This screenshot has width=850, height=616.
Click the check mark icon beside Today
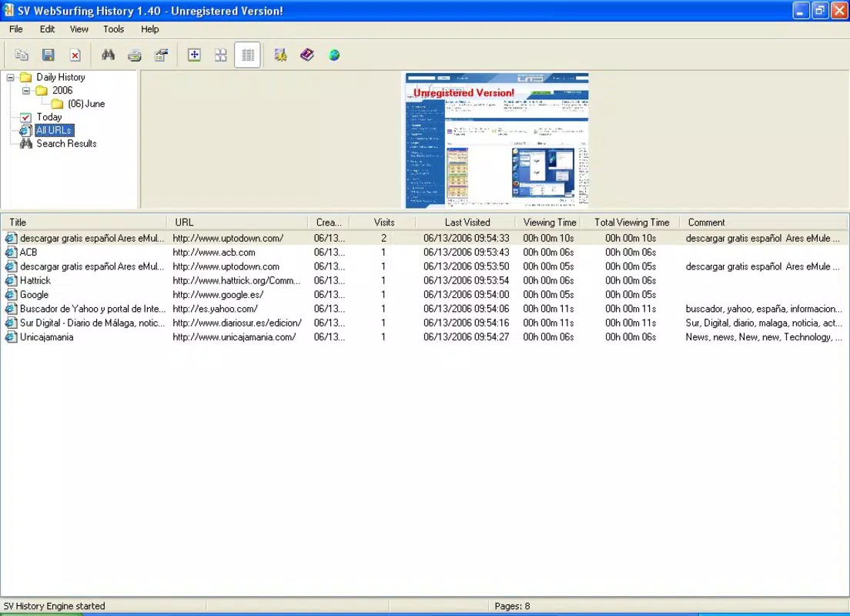(x=25, y=117)
